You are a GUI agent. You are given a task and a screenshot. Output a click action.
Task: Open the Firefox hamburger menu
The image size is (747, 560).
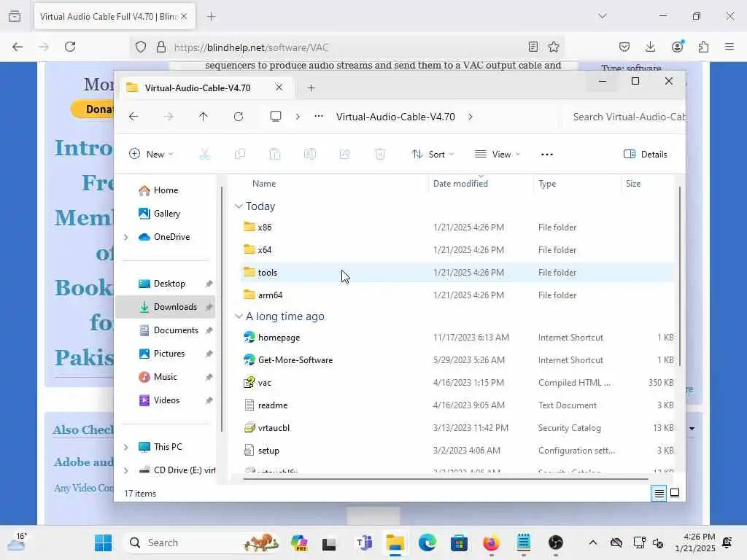coord(729,47)
